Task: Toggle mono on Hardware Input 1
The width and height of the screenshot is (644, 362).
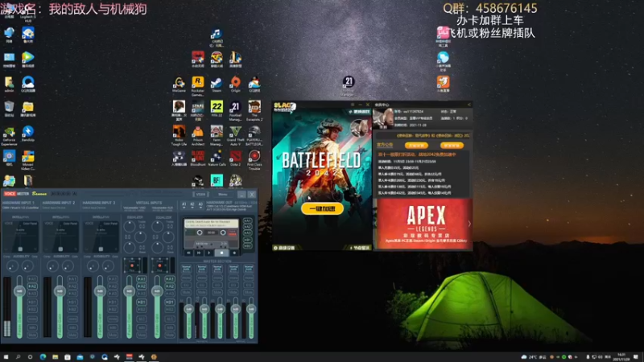Action: (x=32, y=319)
